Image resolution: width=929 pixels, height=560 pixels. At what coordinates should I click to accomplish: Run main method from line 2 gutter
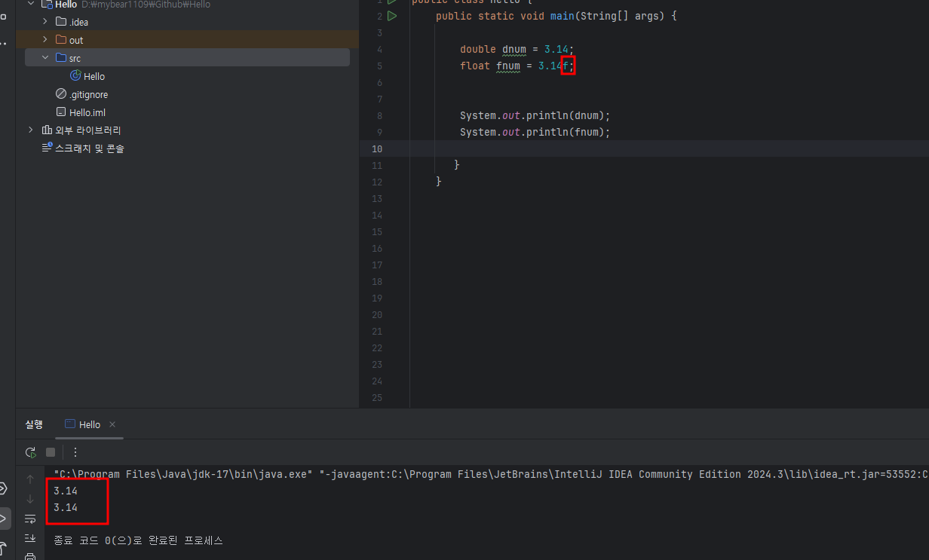coord(392,16)
